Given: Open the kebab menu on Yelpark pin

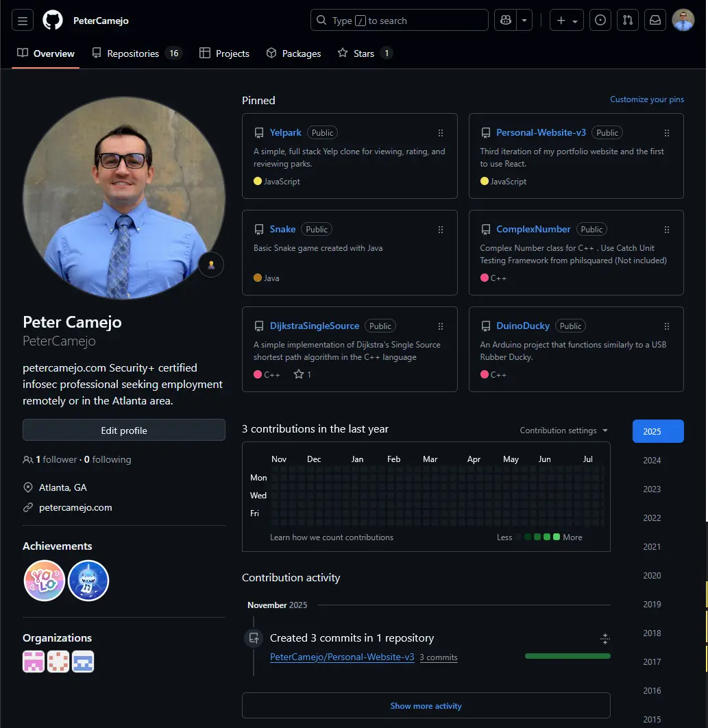Looking at the screenshot, I should coord(441,133).
